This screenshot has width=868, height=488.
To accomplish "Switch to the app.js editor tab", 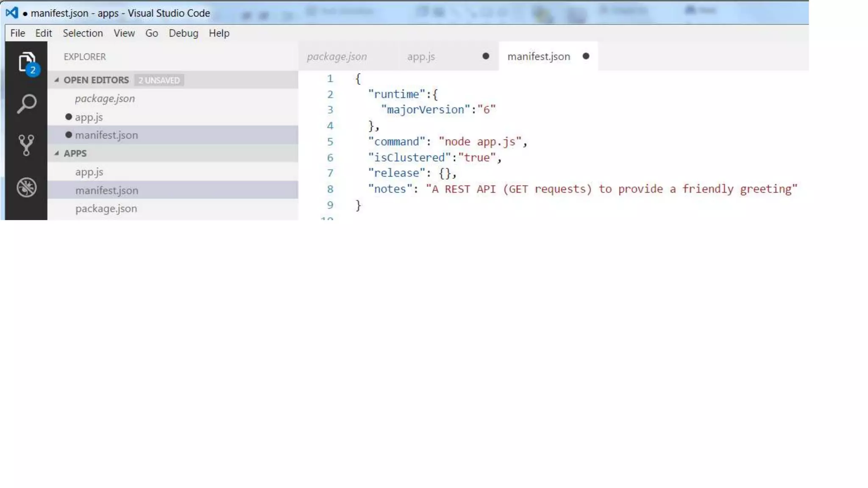I will [421, 56].
